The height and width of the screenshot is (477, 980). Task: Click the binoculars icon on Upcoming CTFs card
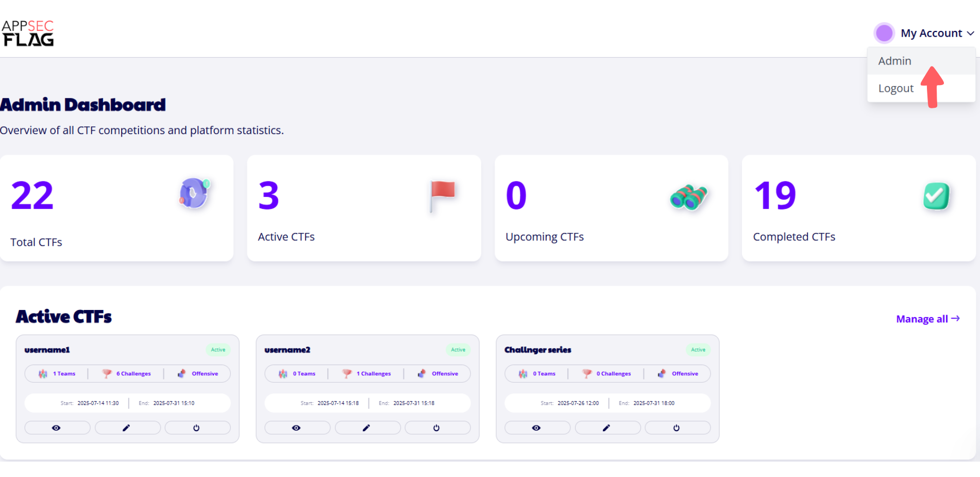click(x=689, y=196)
